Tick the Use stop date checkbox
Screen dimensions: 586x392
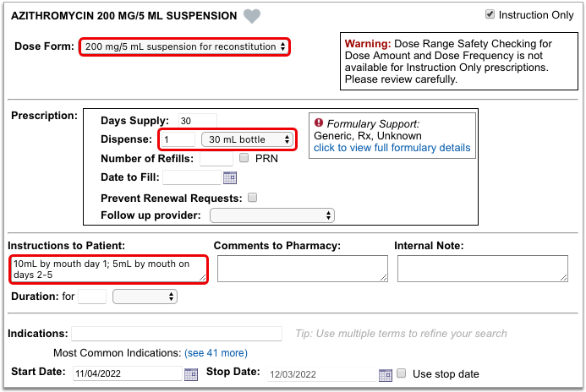click(402, 373)
